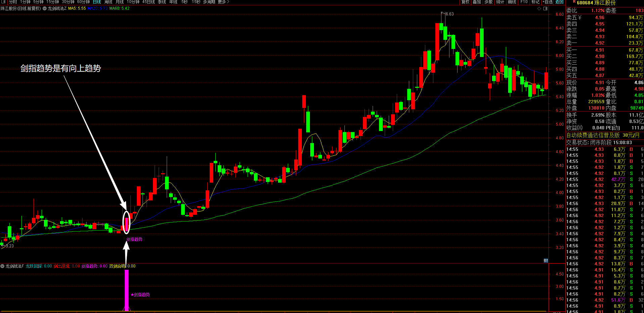Click the 复权 adjustment button
The width and height of the screenshot is (644, 313).
466,2
